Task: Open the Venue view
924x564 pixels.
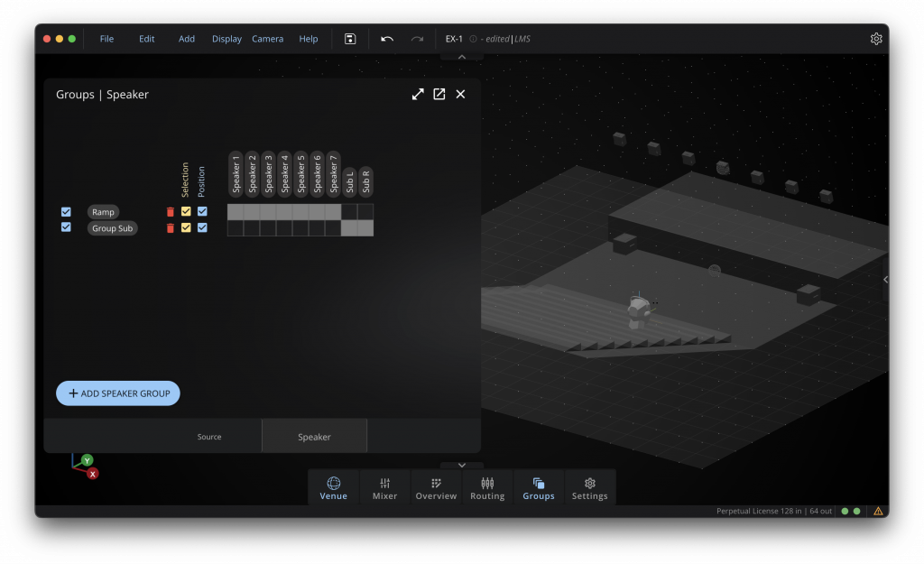Action: pos(334,488)
